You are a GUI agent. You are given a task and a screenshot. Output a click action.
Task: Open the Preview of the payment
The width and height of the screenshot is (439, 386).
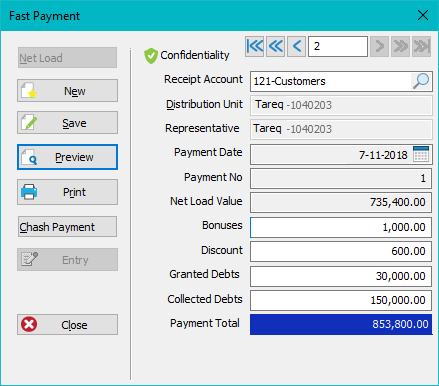coord(67,157)
